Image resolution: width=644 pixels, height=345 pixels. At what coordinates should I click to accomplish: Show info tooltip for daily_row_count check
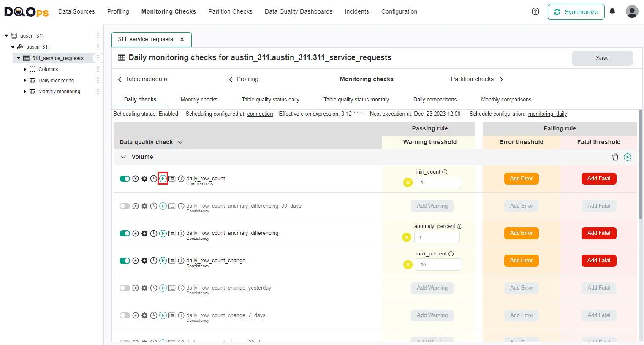[x=181, y=178]
